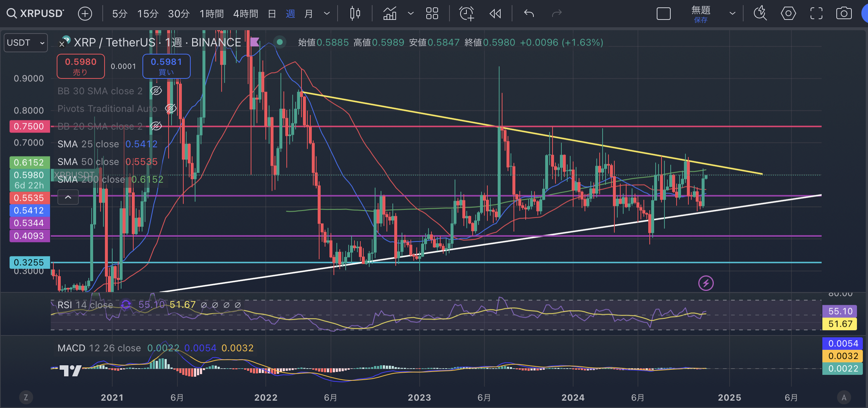Open indicator templates grid icon

[432, 14]
